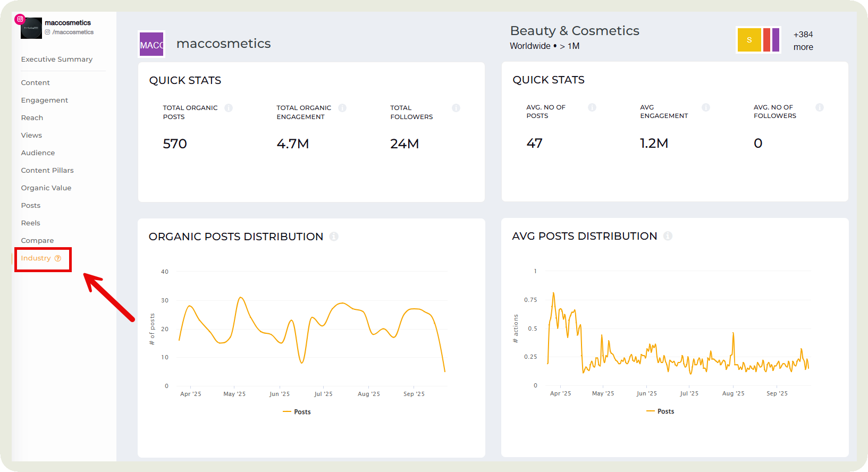This screenshot has width=868, height=472.
Task: Click the maccosmetics profile avatar in sidebar
Action: click(31, 28)
